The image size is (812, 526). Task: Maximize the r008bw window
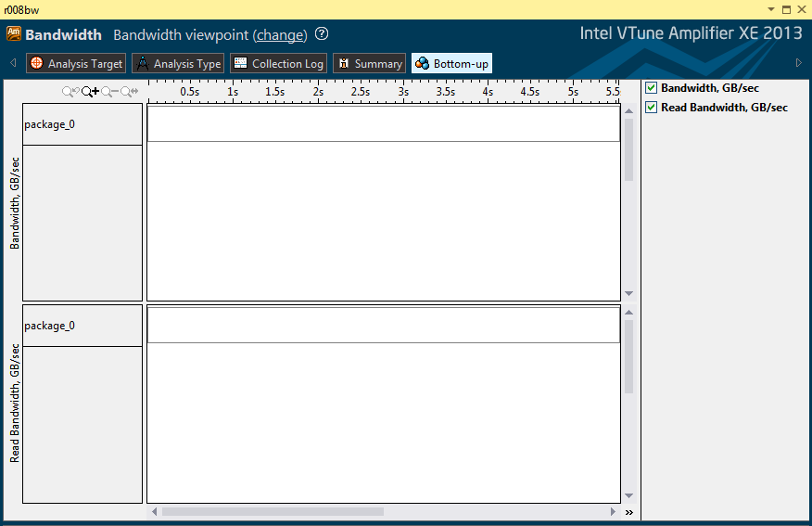tap(787, 9)
